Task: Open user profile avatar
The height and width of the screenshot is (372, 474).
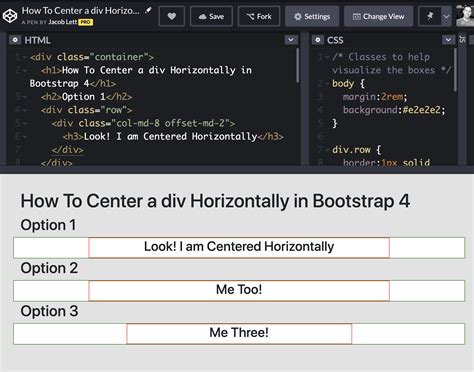Action: [465, 16]
